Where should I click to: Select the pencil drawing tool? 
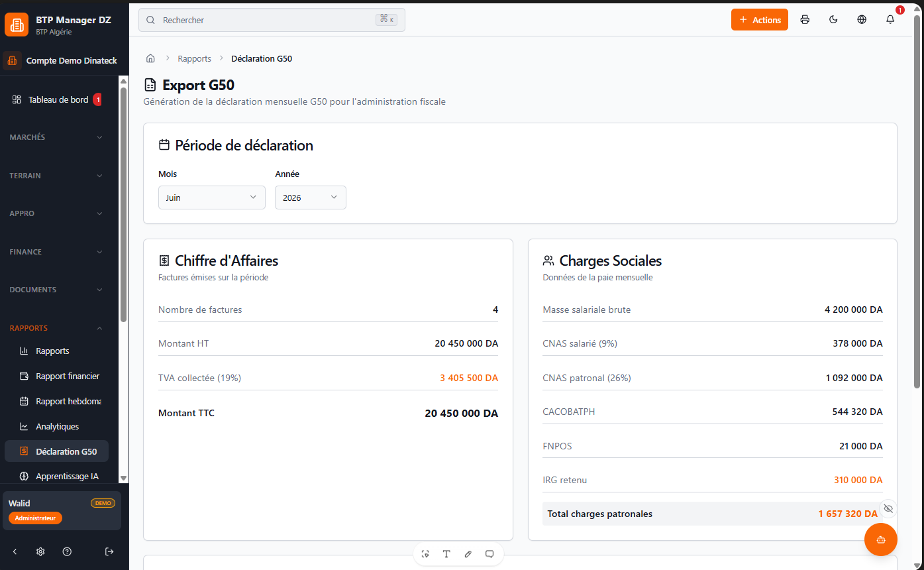click(468, 554)
